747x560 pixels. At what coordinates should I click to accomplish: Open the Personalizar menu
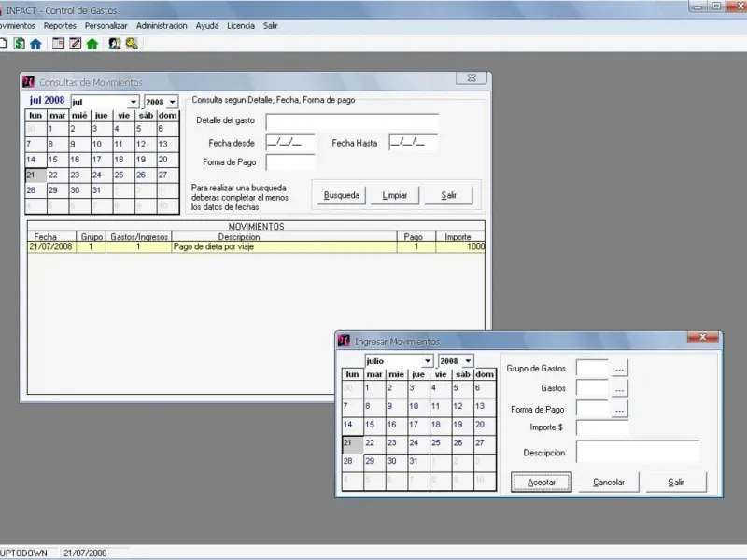(106, 26)
